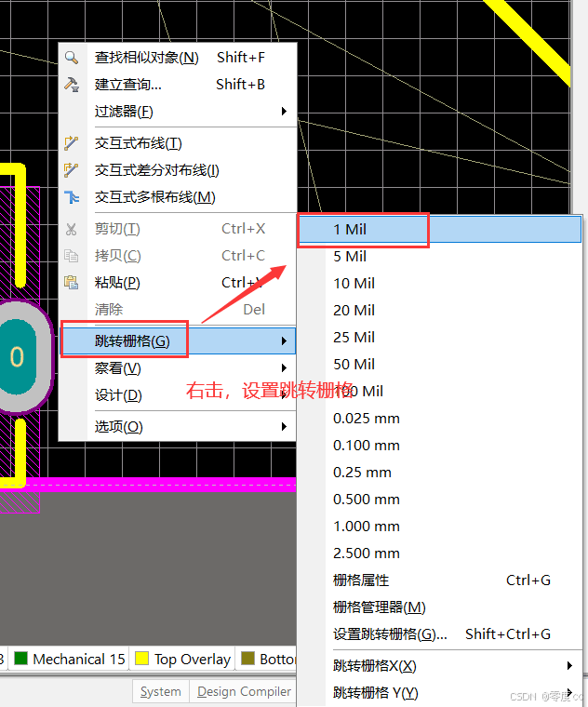Open the 过滤器(F) submenu

click(x=178, y=112)
